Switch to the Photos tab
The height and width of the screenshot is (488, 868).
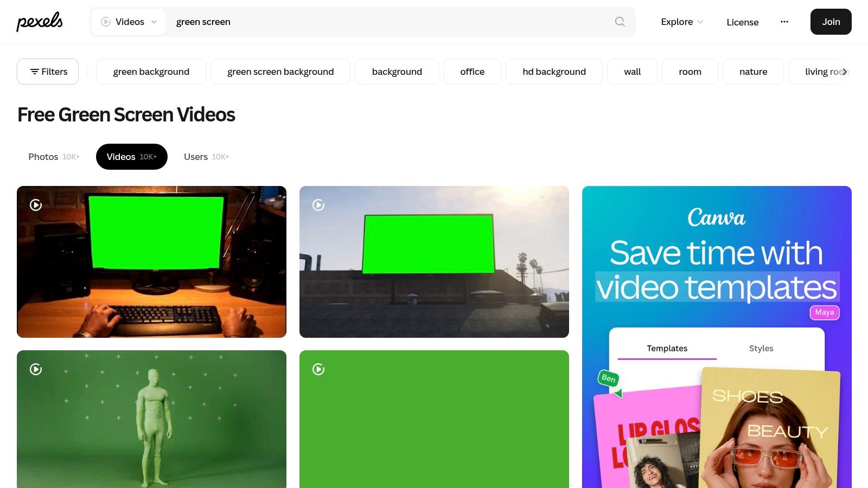(43, 157)
